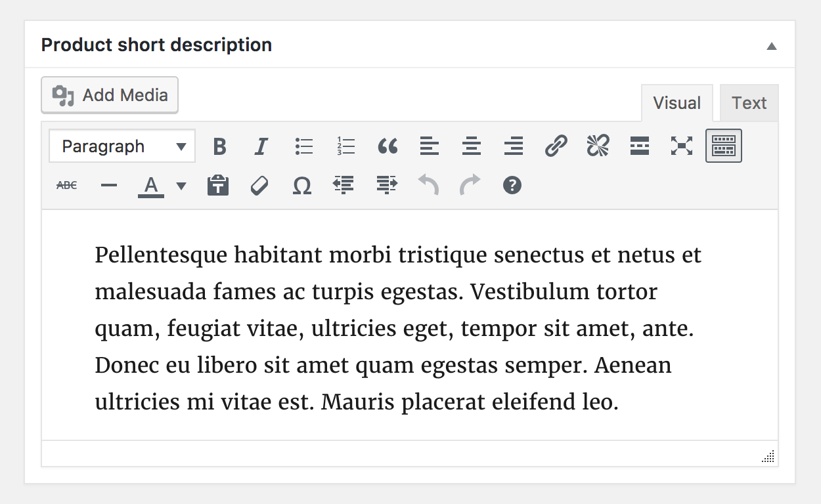
Task: Insert the Read More tag
Action: click(x=639, y=146)
